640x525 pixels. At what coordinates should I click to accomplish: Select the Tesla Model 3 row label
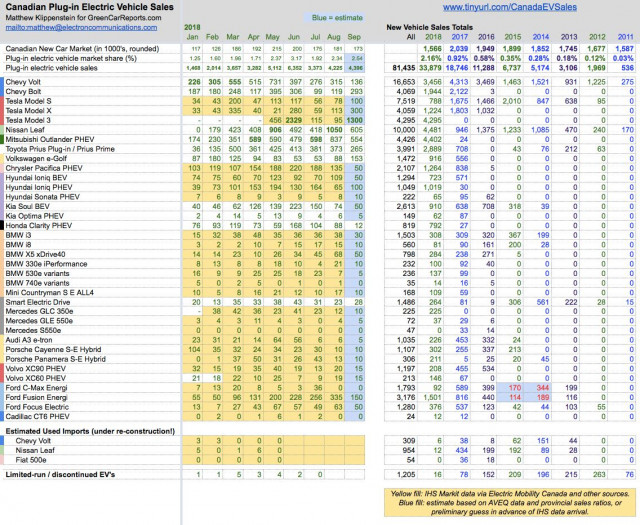28,120
